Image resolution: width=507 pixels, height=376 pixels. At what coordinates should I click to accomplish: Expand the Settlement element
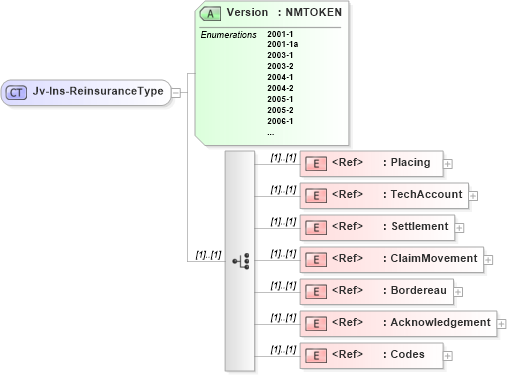(x=459, y=228)
